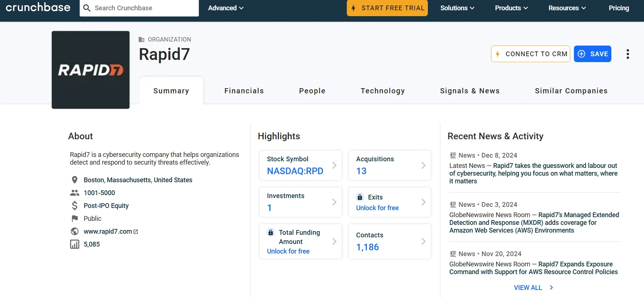Click the lightning bolt icon in Connect to CRM
Screen dimensions: 644x298
tap(498, 54)
